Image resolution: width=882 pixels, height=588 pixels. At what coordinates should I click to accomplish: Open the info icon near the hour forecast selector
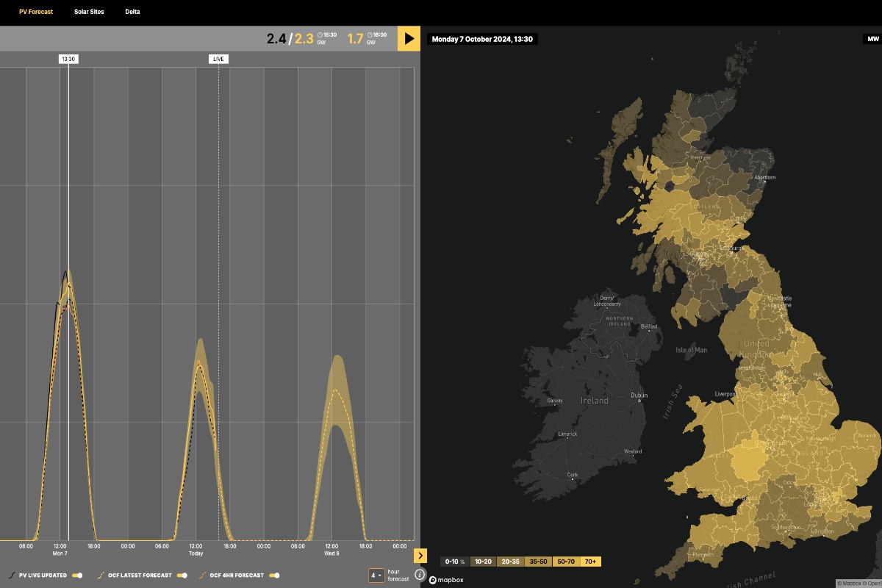pyautogui.click(x=420, y=573)
